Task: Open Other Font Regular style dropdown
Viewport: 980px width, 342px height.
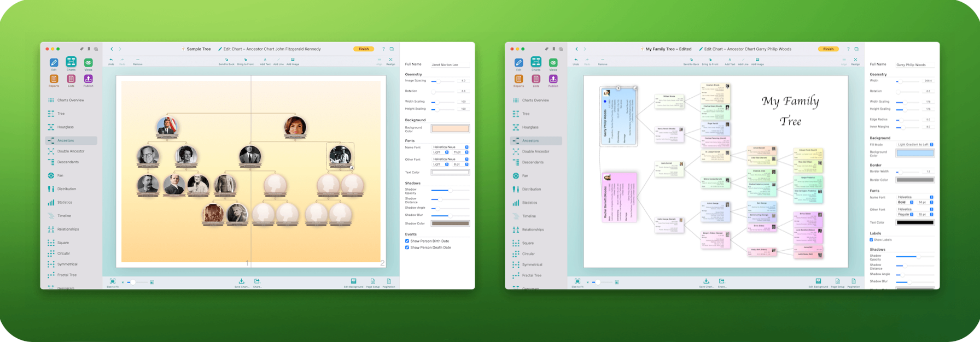Action: [x=905, y=214]
